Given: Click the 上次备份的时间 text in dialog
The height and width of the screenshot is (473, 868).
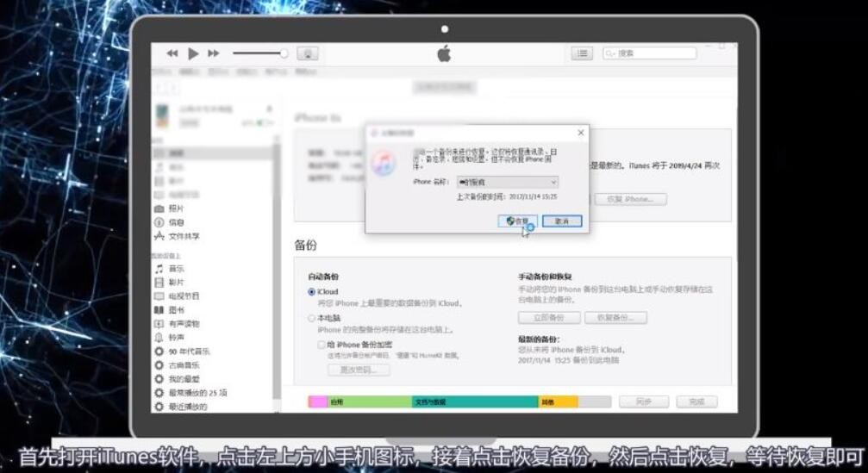Looking at the screenshot, I should (x=507, y=197).
